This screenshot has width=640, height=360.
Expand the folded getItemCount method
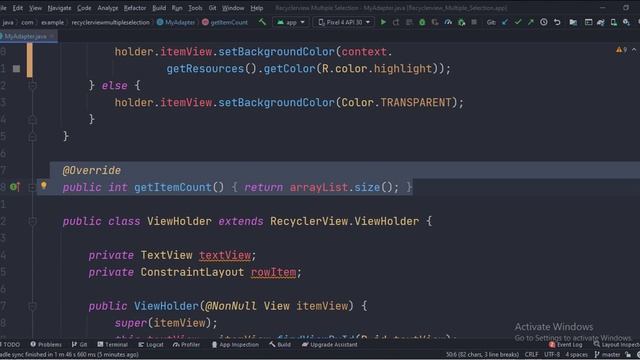coord(33,187)
